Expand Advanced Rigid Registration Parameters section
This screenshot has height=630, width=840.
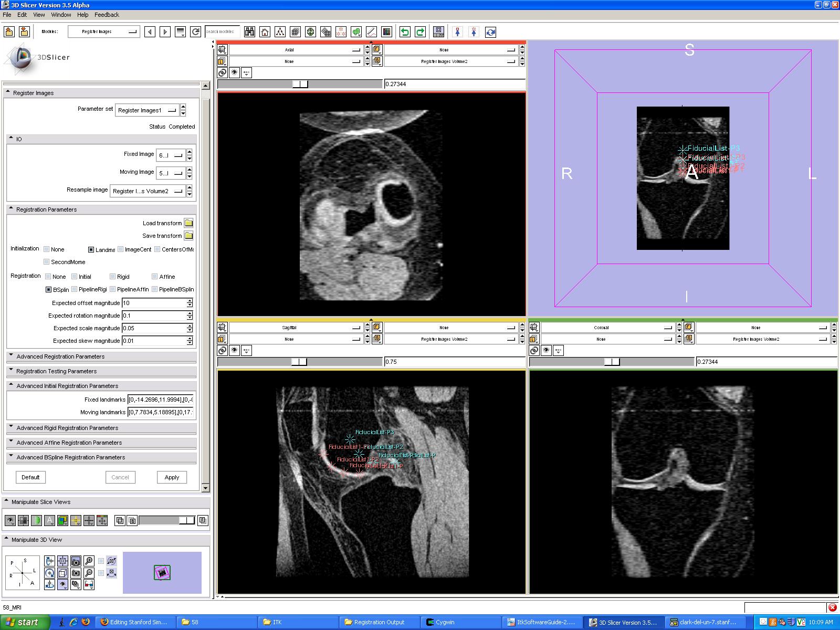pos(101,428)
